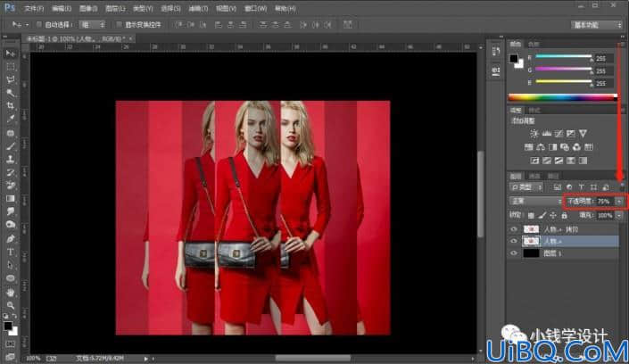Select the Horizontal Type tool
Screen dimensions: 629x364
11,252
